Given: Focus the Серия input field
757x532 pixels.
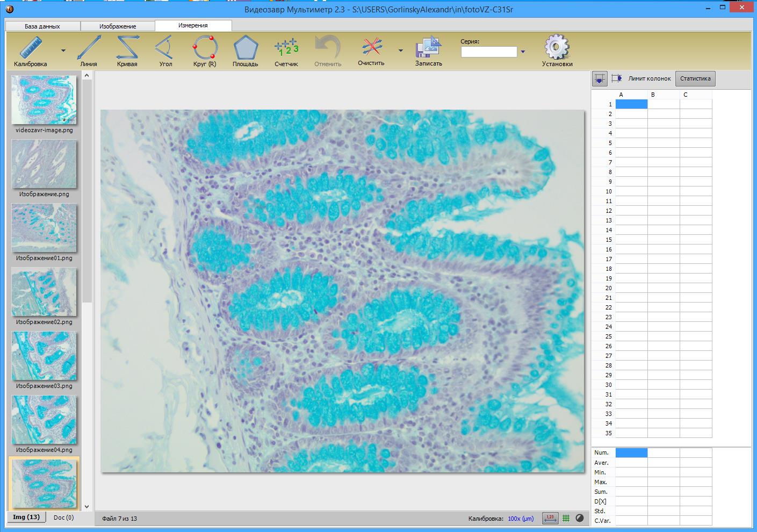Looking at the screenshot, I should pyautogui.click(x=489, y=52).
